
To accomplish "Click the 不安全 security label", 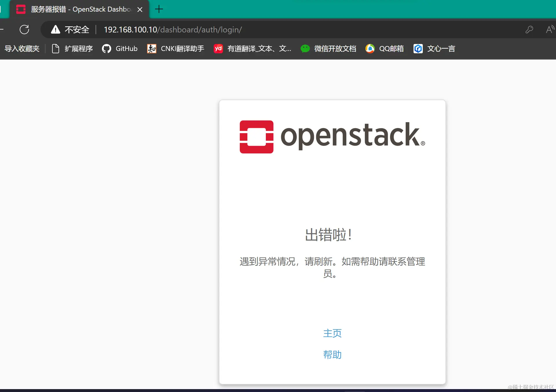I will (77, 30).
